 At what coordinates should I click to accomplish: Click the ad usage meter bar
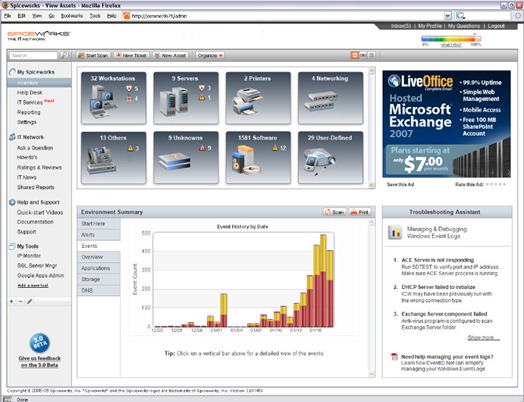click(x=451, y=39)
